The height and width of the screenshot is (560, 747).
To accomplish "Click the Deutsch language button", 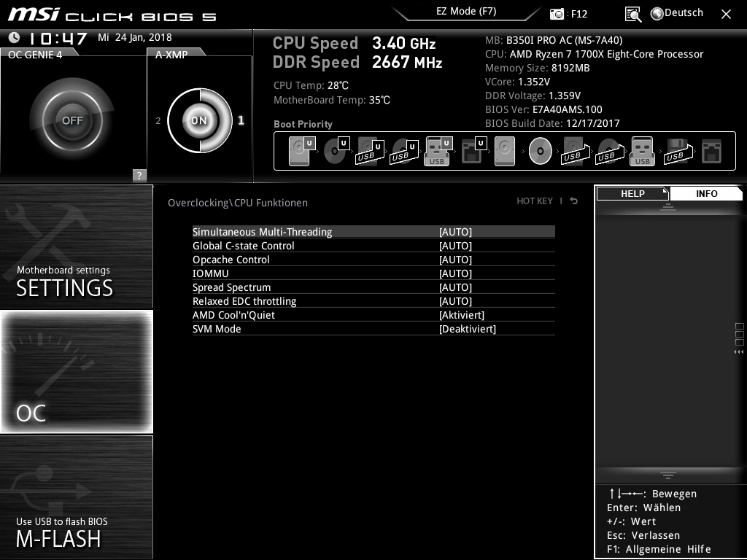I will [x=684, y=13].
